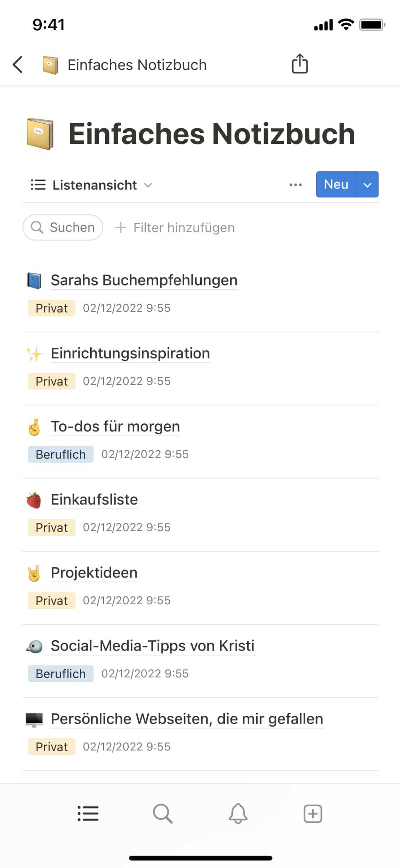
Task: Tap Einfaches Notizbuch breadcrumb in header
Action: [x=137, y=65]
